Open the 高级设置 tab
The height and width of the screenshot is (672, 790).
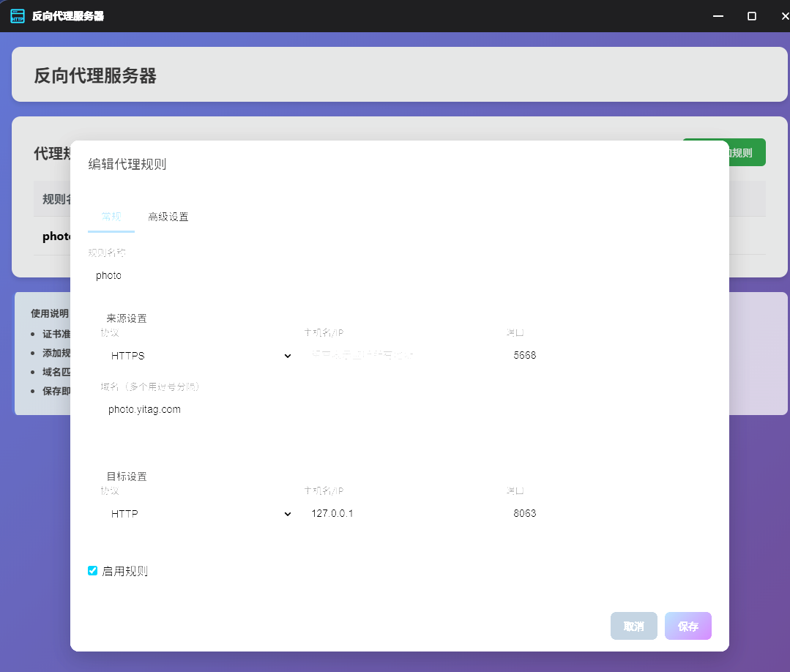click(168, 217)
